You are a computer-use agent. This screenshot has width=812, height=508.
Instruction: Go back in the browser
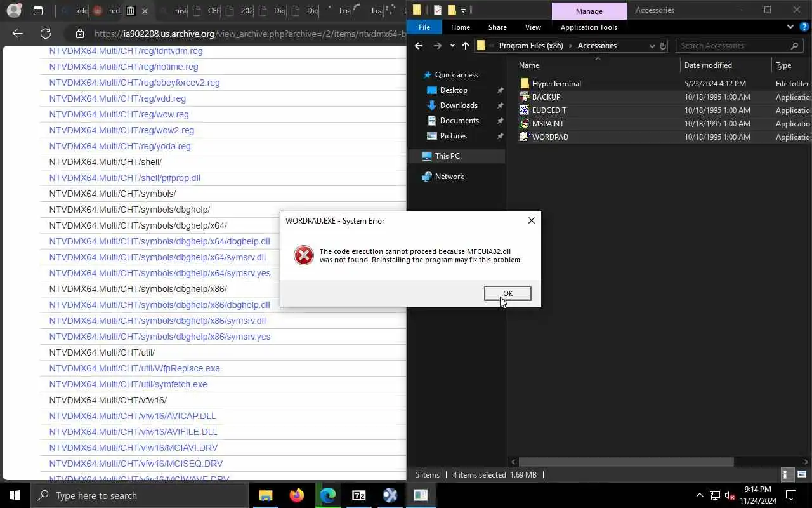click(x=18, y=34)
